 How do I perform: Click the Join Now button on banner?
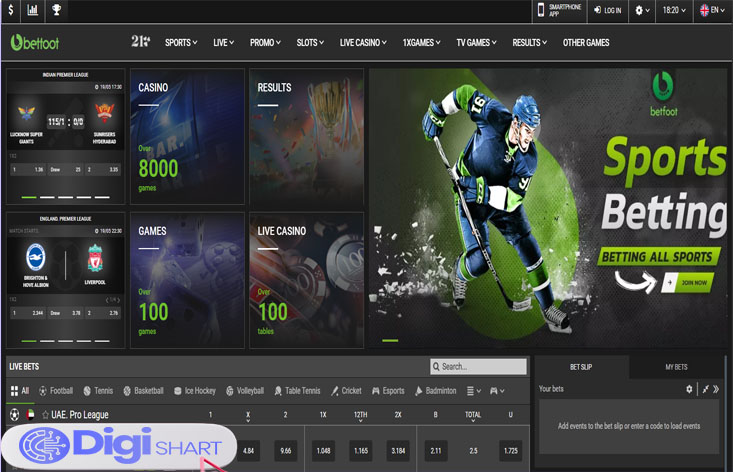(688, 283)
